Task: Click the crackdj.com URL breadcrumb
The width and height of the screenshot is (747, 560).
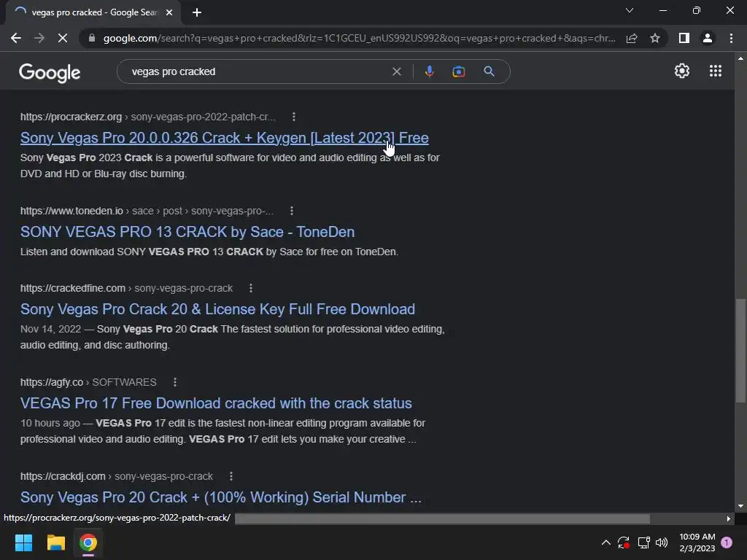Action: tap(116, 476)
